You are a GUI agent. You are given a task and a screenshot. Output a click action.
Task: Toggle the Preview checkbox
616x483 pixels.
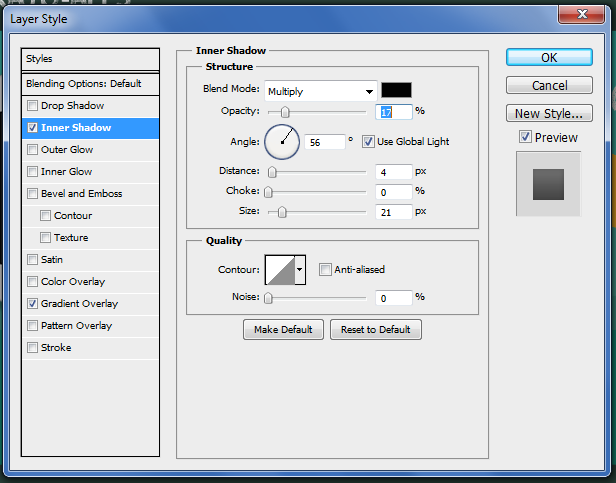click(x=525, y=137)
